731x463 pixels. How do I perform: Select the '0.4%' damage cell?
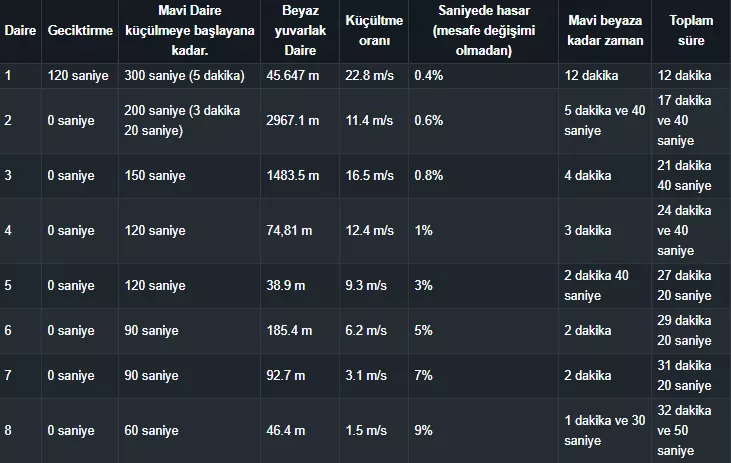pyautogui.click(x=429, y=75)
